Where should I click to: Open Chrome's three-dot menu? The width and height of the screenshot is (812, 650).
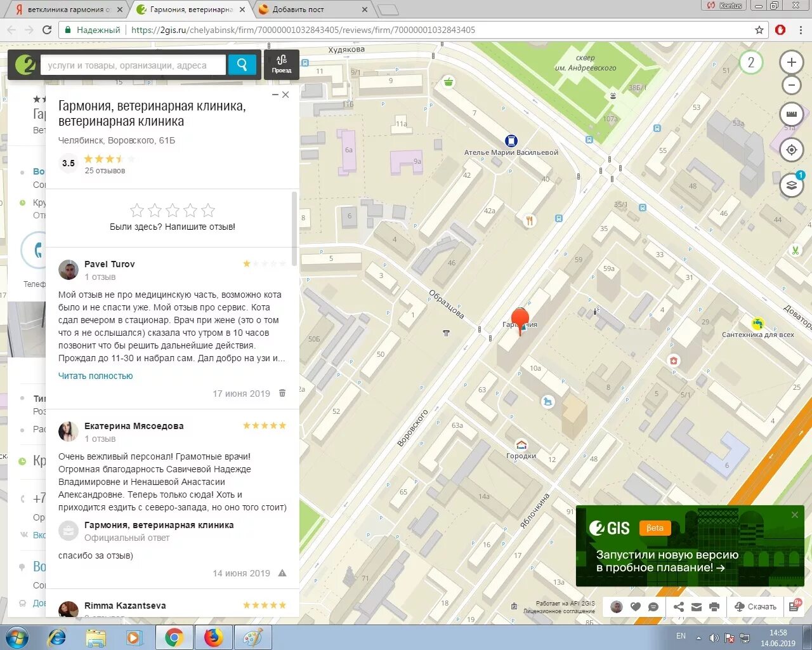tap(802, 30)
